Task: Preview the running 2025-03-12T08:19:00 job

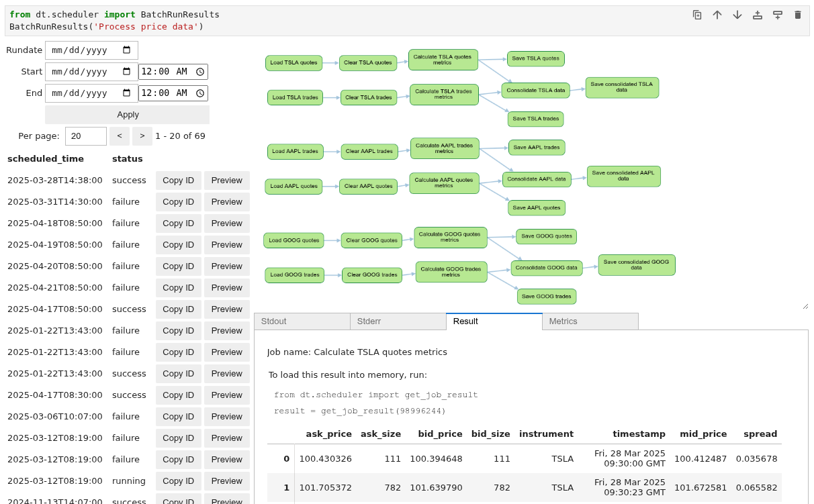Action: click(227, 481)
